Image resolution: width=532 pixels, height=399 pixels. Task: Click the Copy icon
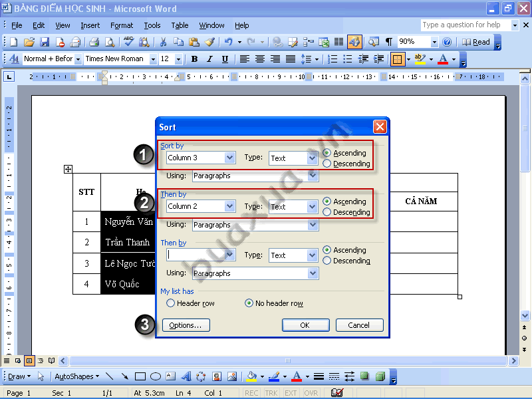(x=178, y=42)
